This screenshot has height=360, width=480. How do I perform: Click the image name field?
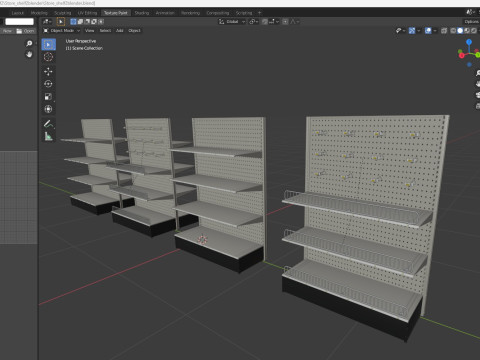click(19, 22)
